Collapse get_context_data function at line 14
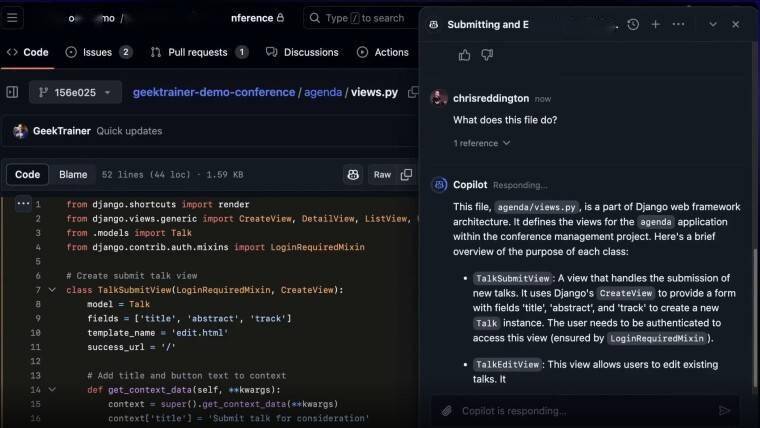The width and height of the screenshot is (760, 428). point(52,390)
